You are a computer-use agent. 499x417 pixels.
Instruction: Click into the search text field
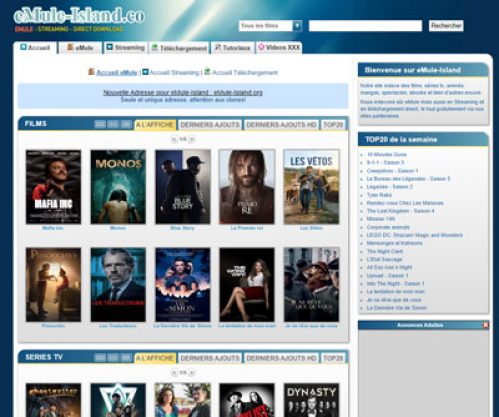(365, 26)
